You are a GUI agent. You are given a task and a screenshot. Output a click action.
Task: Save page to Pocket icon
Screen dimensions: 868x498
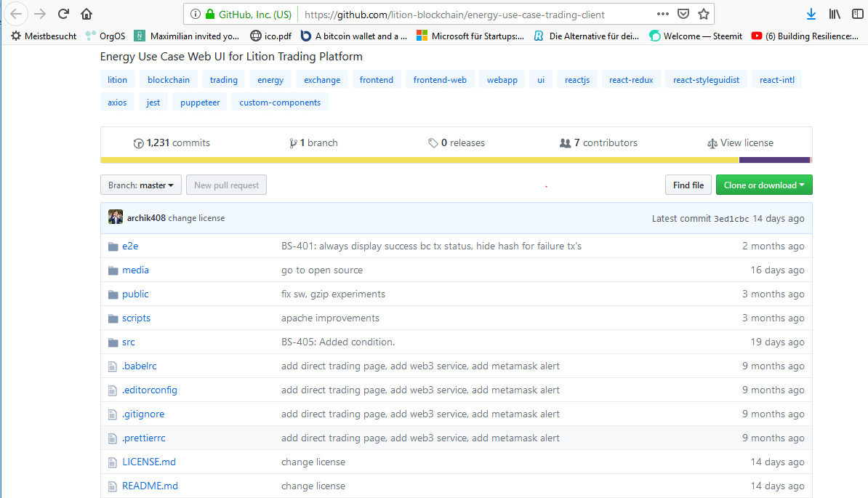(683, 14)
